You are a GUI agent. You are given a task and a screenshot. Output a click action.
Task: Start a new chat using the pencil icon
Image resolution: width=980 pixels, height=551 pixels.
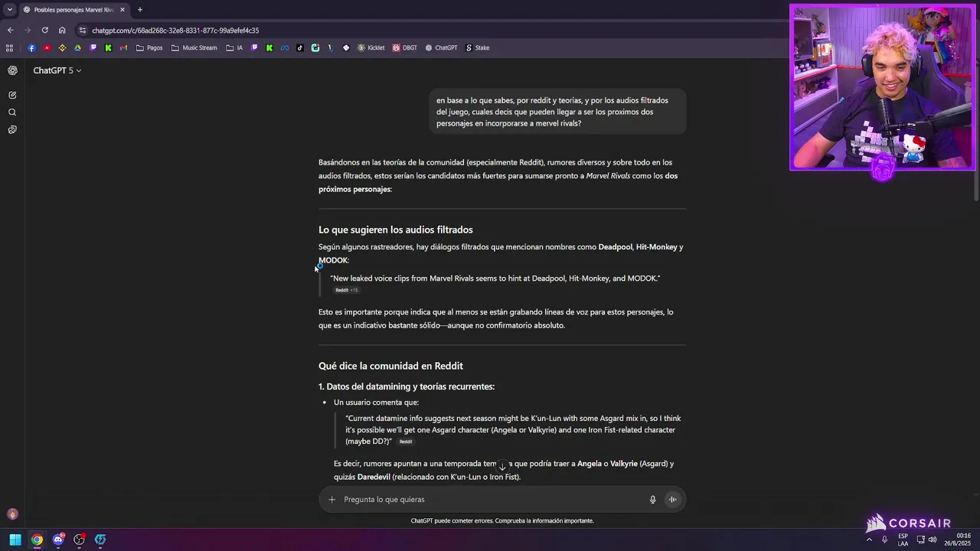[12, 95]
